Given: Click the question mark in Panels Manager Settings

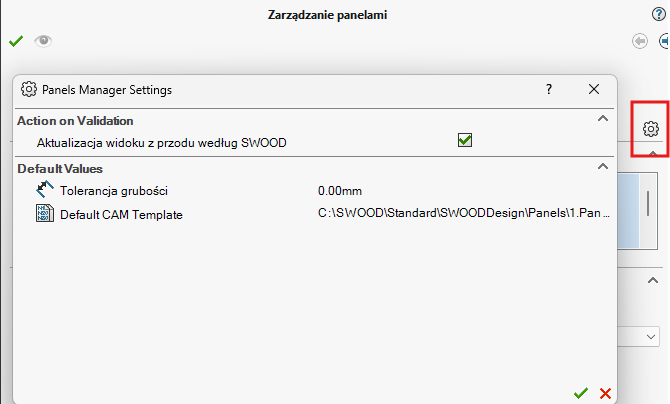Looking at the screenshot, I should point(549,89).
